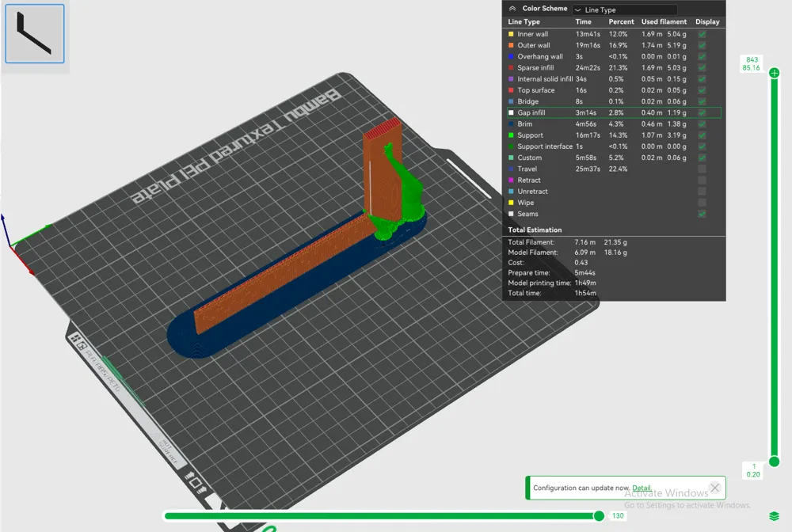
Task: Toggle Seams display checkbox
Action: (702, 214)
